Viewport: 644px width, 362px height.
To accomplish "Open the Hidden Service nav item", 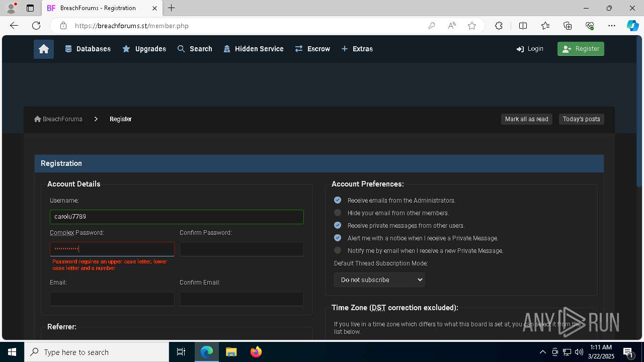I will coord(254,49).
